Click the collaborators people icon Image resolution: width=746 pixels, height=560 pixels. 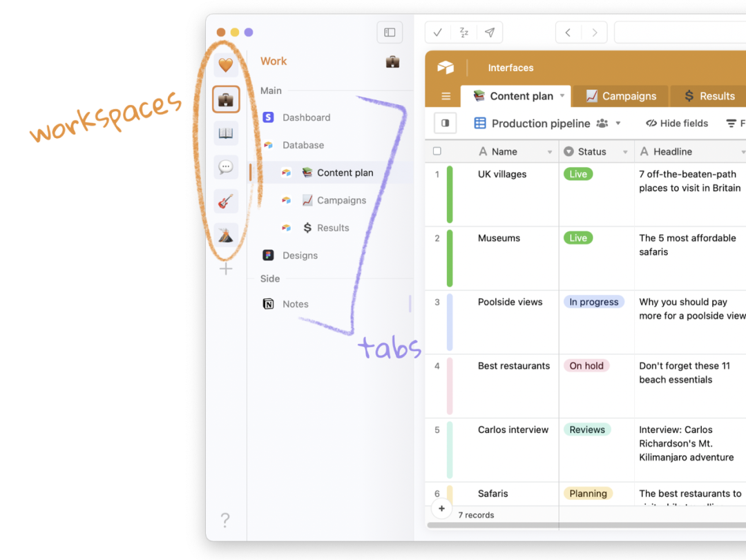click(602, 123)
